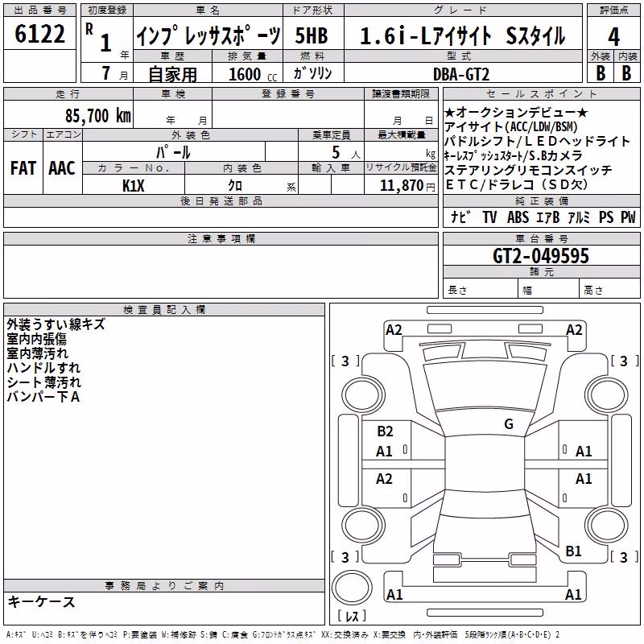644x644 pixels.
Task: Select the shift type FAT
Action: tap(23, 168)
